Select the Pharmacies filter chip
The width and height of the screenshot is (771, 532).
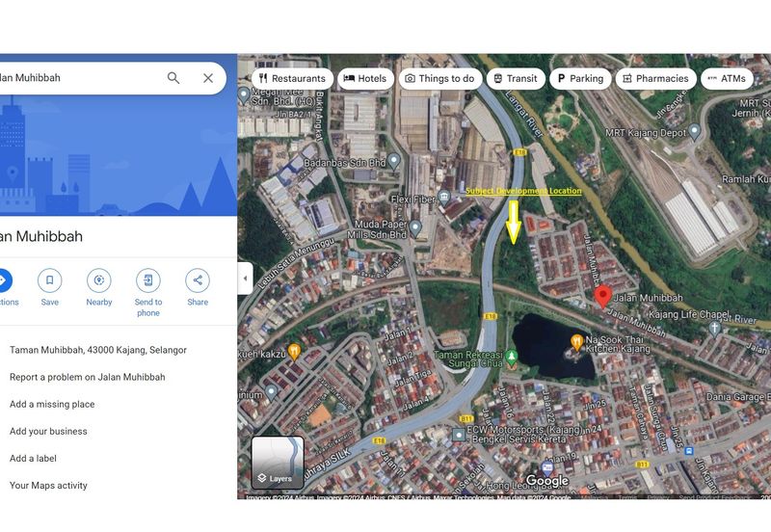[x=655, y=79]
